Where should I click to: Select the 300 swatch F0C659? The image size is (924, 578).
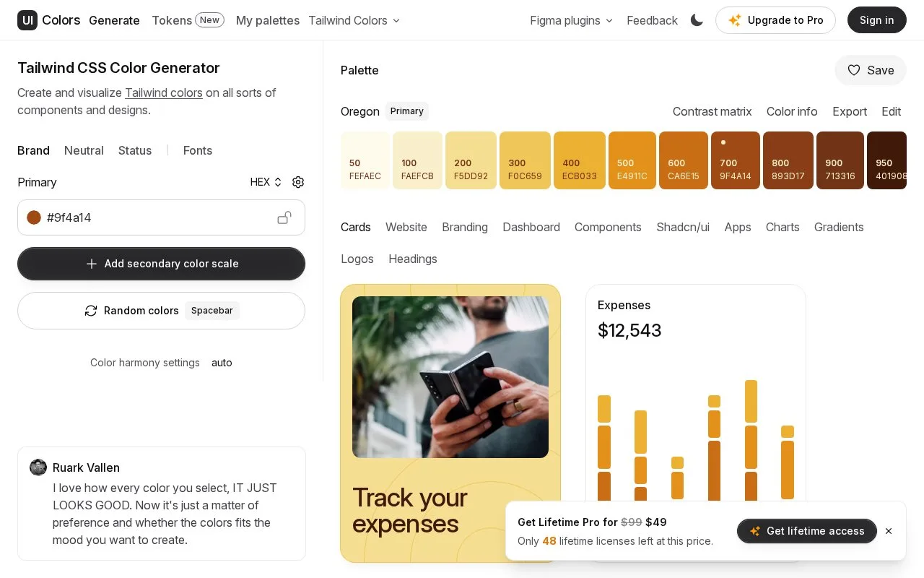point(525,160)
